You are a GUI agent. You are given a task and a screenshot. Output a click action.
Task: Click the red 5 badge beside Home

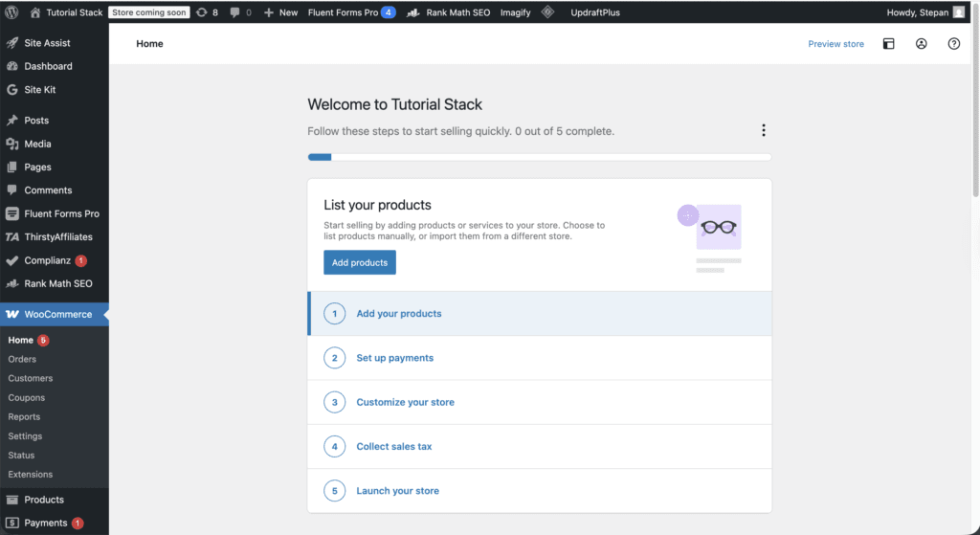coord(43,340)
